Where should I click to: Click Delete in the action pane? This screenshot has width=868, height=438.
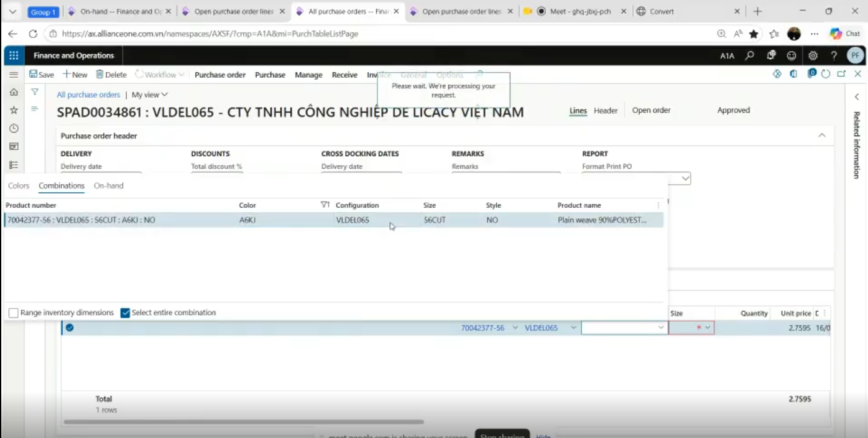111,75
